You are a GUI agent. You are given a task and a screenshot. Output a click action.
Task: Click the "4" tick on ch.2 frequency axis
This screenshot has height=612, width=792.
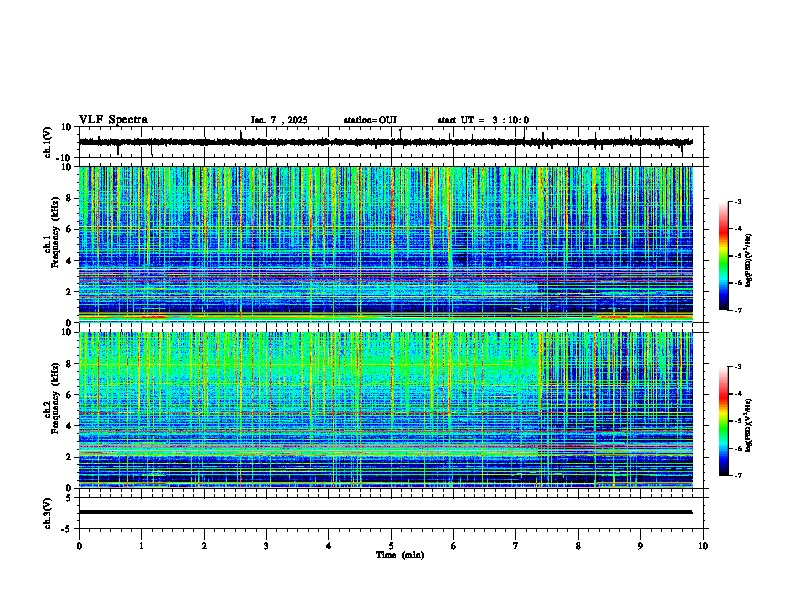point(70,426)
